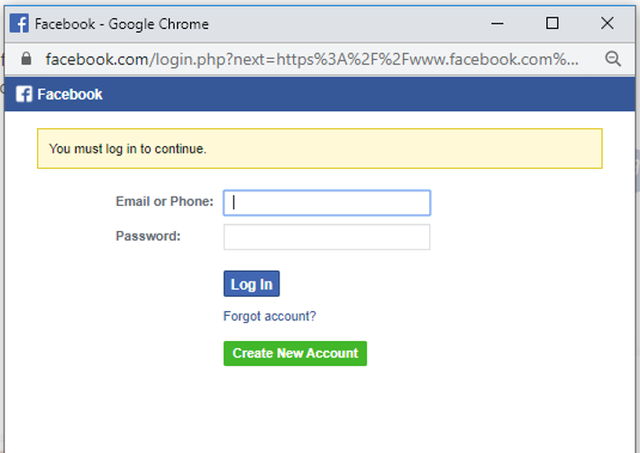Focus the Email or Phone input field
The height and width of the screenshot is (453, 640).
pos(327,203)
